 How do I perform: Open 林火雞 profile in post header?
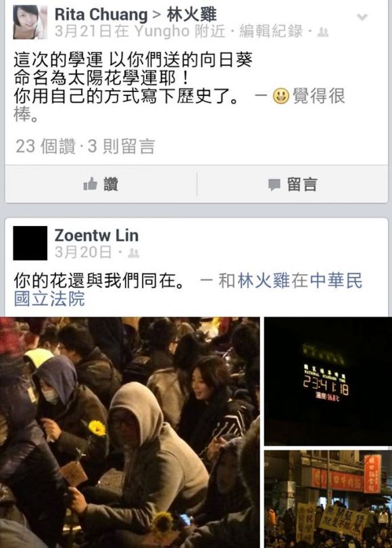(x=192, y=15)
